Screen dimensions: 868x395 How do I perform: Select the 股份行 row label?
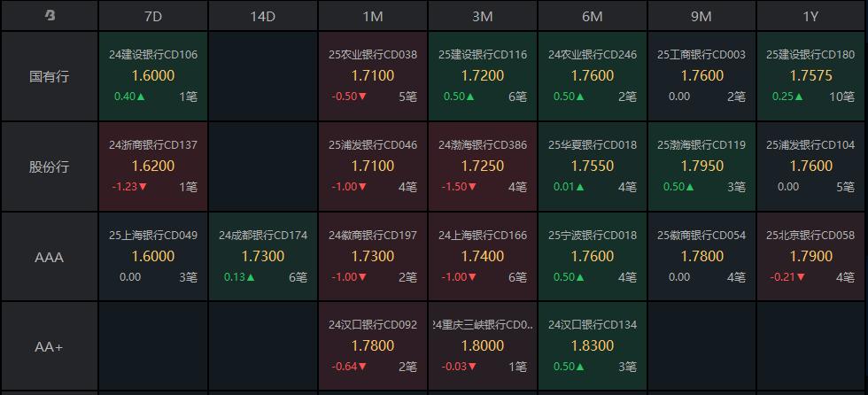pos(50,167)
